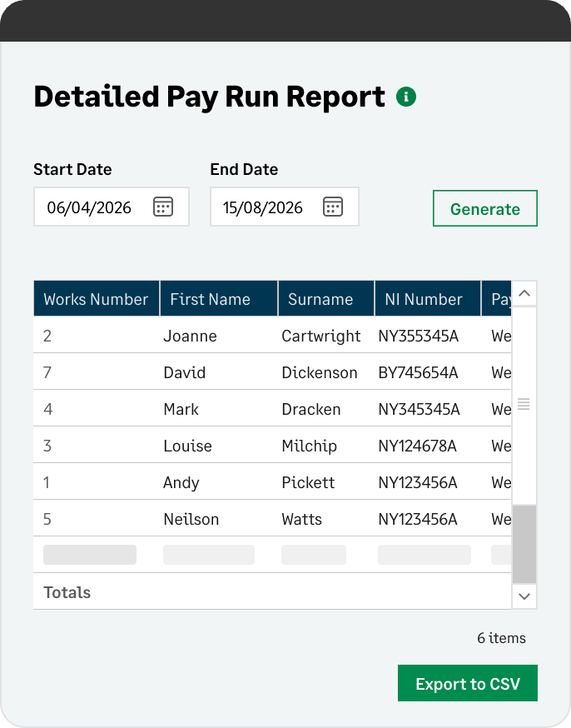
Task: Click the green info icon beside title
Action: [x=406, y=97]
